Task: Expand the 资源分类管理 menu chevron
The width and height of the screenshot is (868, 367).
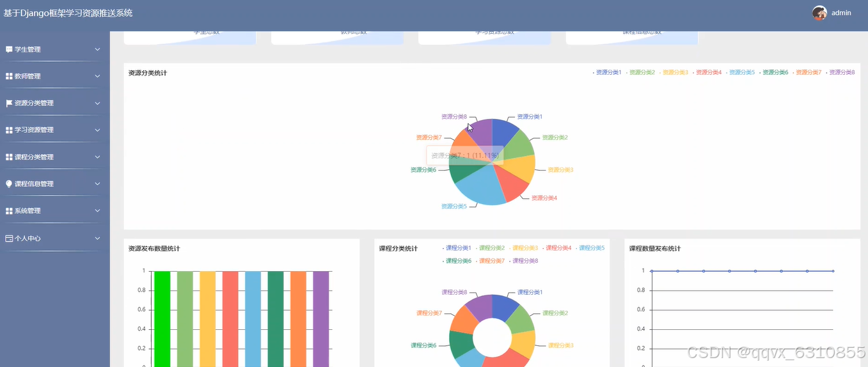Action: click(x=98, y=103)
